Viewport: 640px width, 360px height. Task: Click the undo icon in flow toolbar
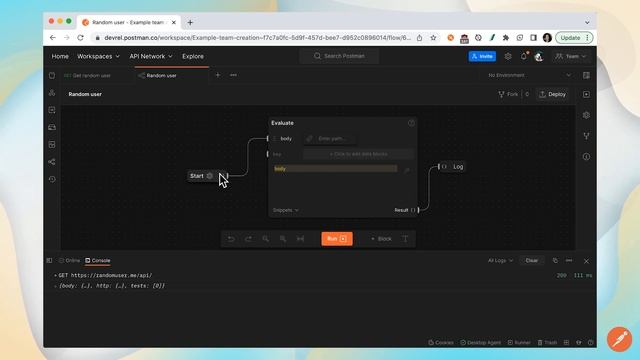pyautogui.click(x=231, y=239)
